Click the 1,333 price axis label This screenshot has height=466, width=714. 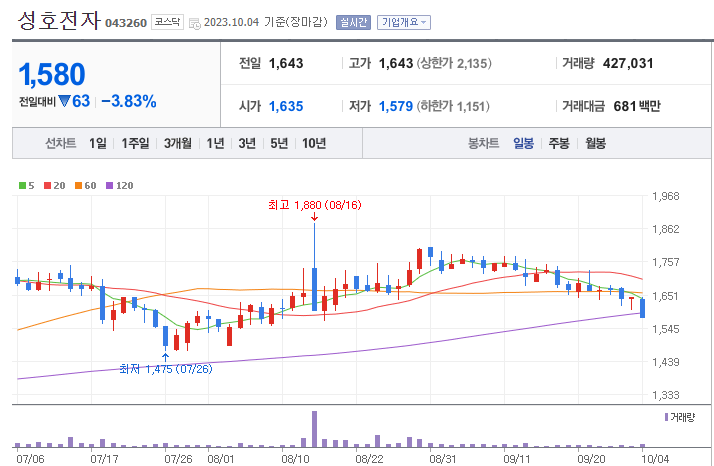666,395
